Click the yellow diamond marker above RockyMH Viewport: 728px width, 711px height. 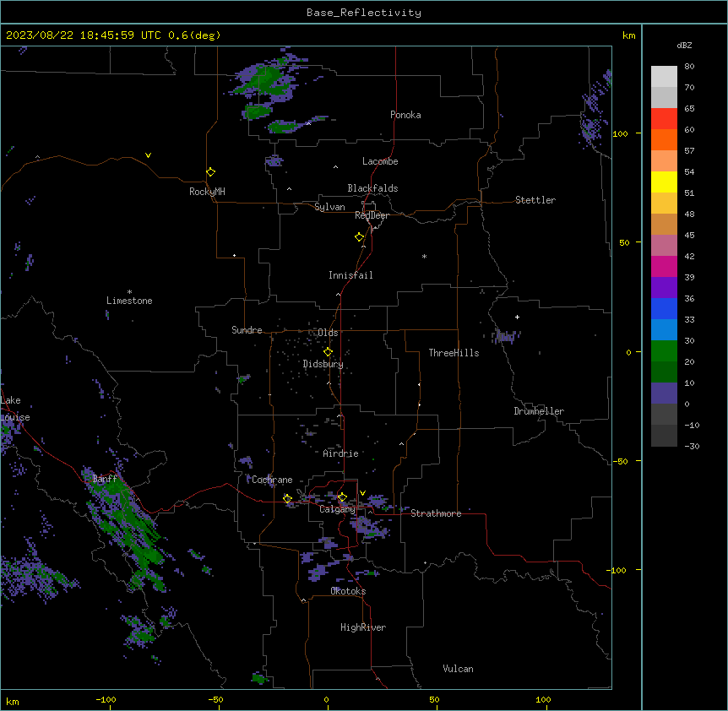[x=210, y=172]
